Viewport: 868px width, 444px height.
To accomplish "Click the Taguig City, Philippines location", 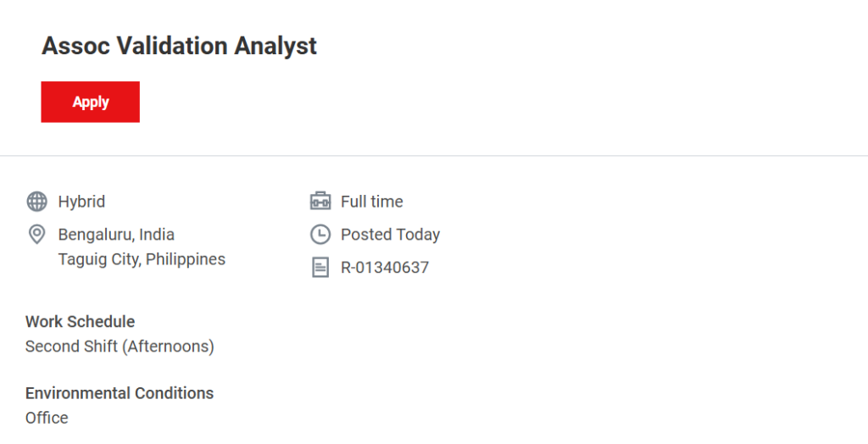I will pos(142,259).
